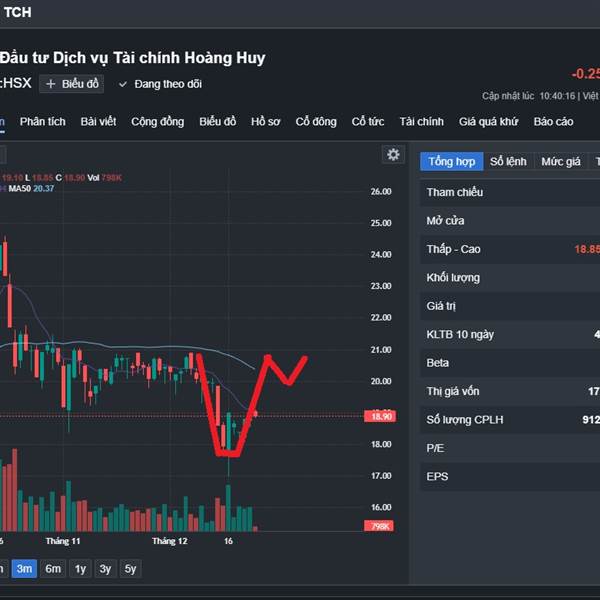The height and width of the screenshot is (600, 600).
Task: Open the Mức giá panel tab
Action: (x=561, y=161)
